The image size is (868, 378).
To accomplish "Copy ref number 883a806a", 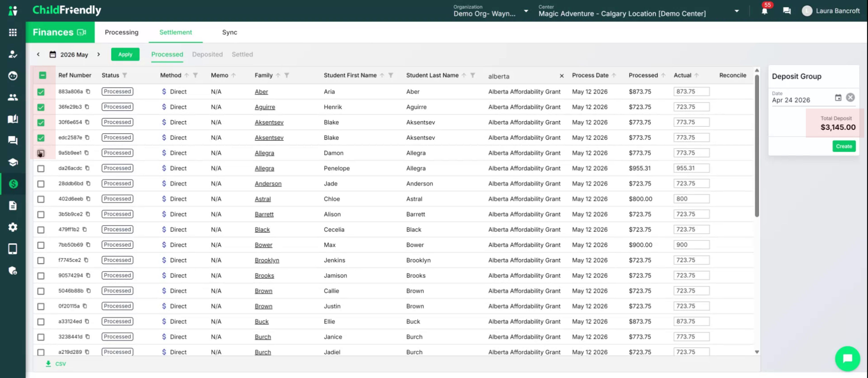I will point(88,91).
